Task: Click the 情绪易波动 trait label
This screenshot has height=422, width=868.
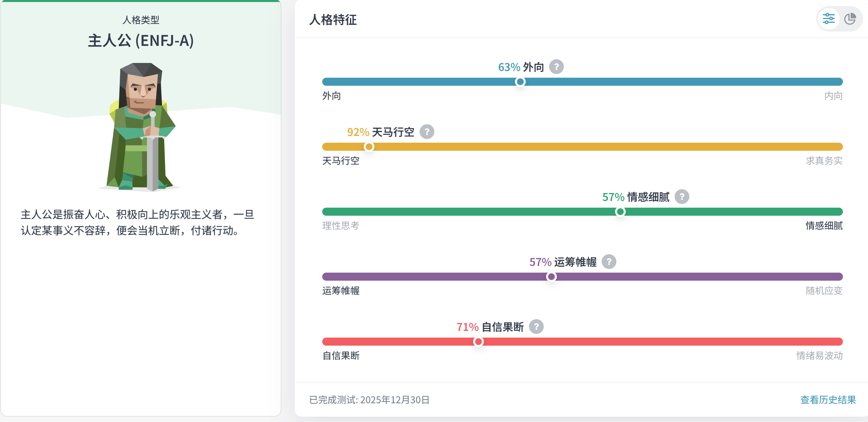Action: coord(819,356)
